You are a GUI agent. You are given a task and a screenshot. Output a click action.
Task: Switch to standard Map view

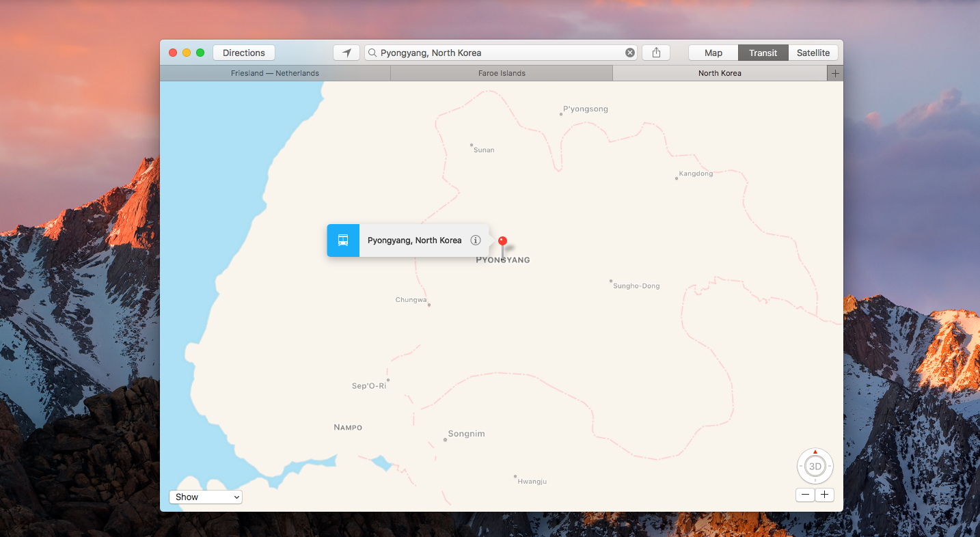tap(713, 53)
